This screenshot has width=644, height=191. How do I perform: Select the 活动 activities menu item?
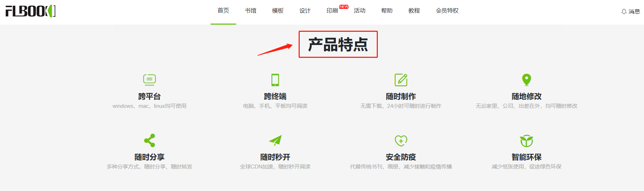click(360, 11)
